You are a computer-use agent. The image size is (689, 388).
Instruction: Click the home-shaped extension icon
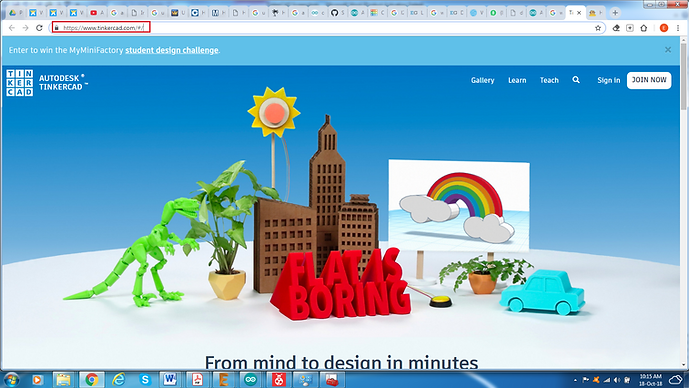pyautogui.click(x=644, y=28)
